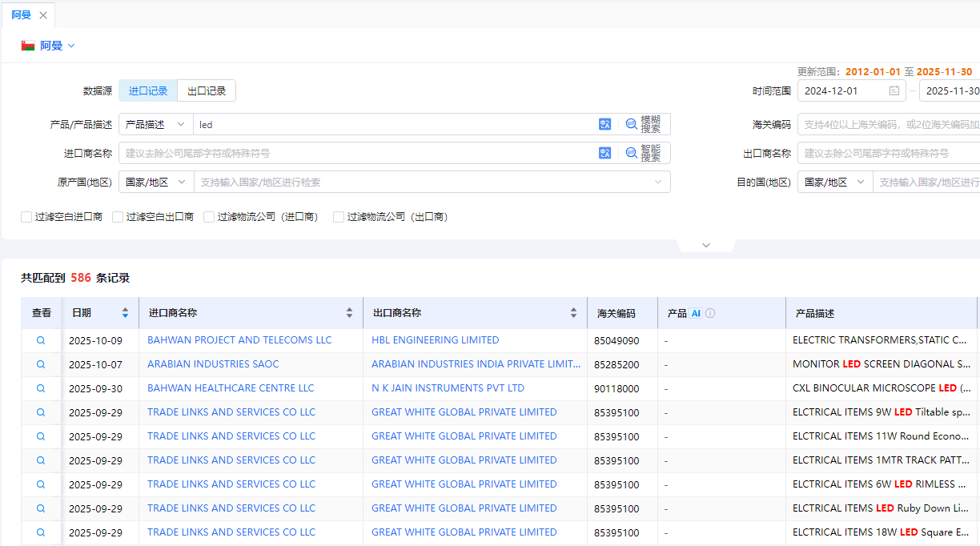The image size is (980, 546).
Task: Click the sort arrows on the 日期 column
Action: [125, 313]
